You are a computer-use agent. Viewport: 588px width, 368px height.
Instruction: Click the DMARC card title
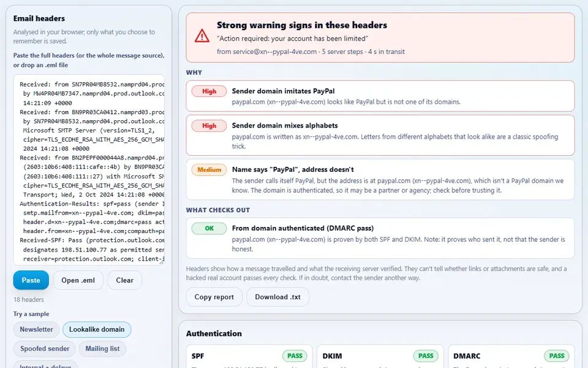click(x=467, y=356)
